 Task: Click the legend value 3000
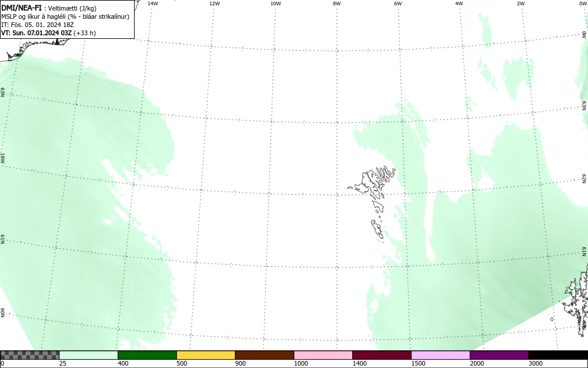tap(536, 363)
